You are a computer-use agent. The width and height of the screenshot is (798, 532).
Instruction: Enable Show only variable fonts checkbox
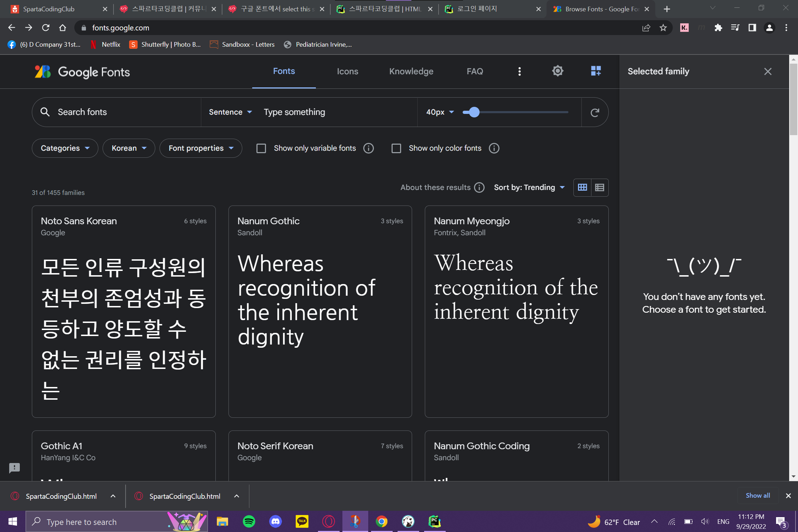[261, 148]
